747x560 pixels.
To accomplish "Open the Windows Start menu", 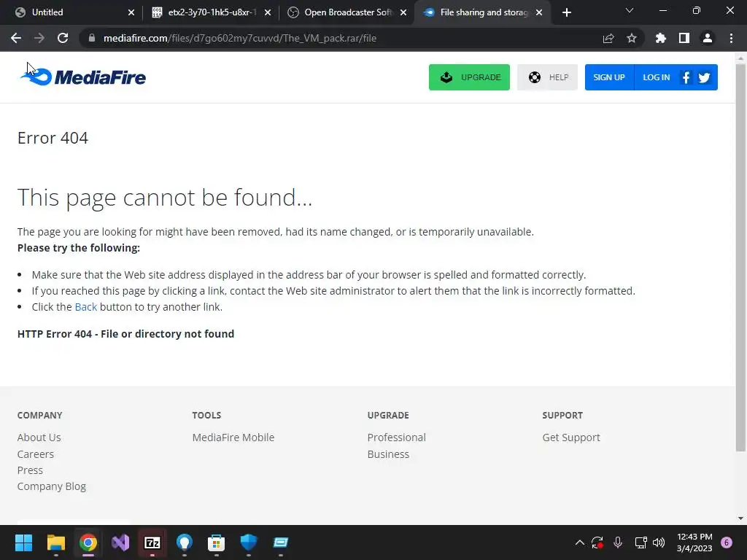I will point(23,542).
